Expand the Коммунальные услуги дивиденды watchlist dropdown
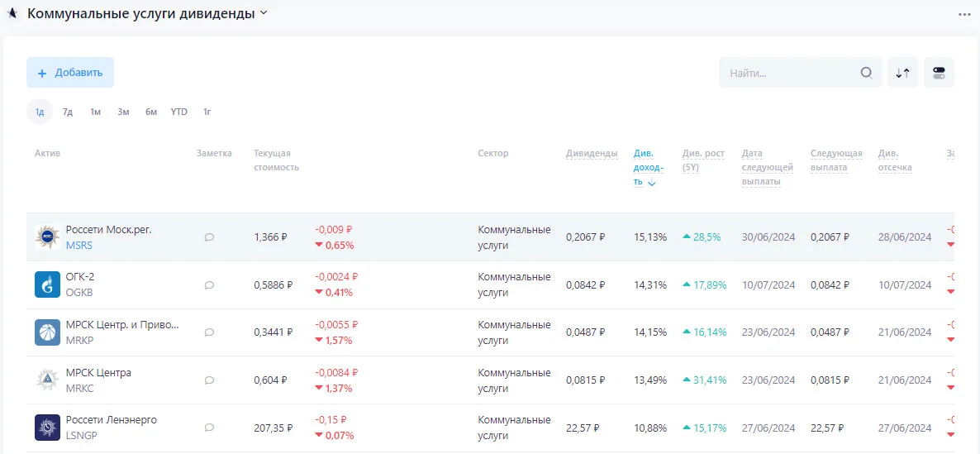 click(x=263, y=13)
